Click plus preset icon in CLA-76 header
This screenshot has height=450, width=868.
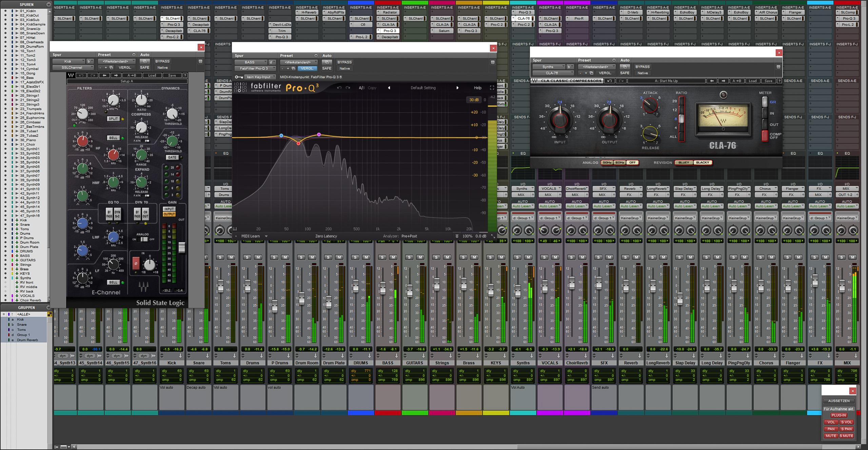click(586, 73)
